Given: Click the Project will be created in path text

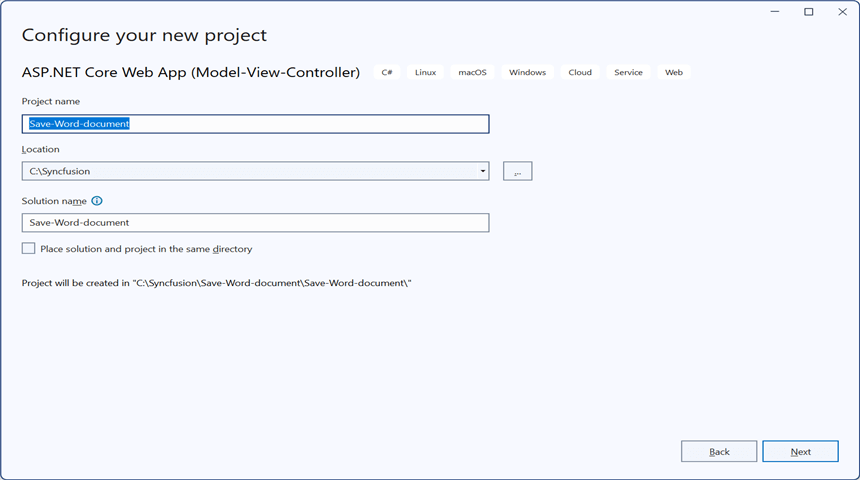Looking at the screenshot, I should (217, 283).
